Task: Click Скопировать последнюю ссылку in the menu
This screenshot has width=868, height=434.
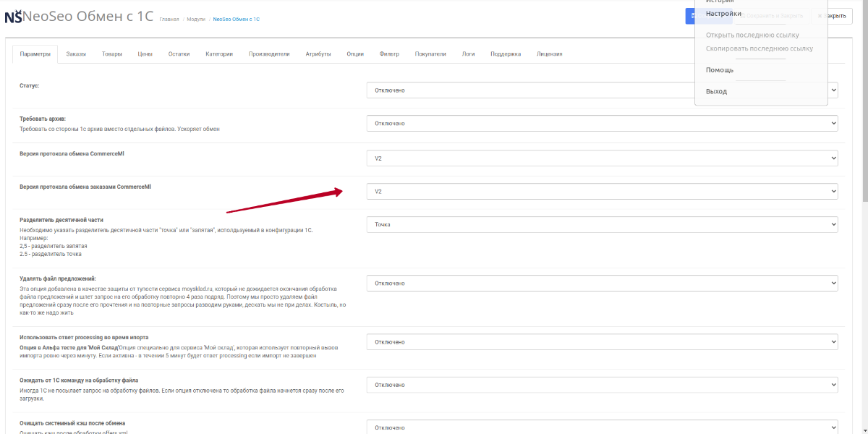Action: pyautogui.click(x=761, y=48)
